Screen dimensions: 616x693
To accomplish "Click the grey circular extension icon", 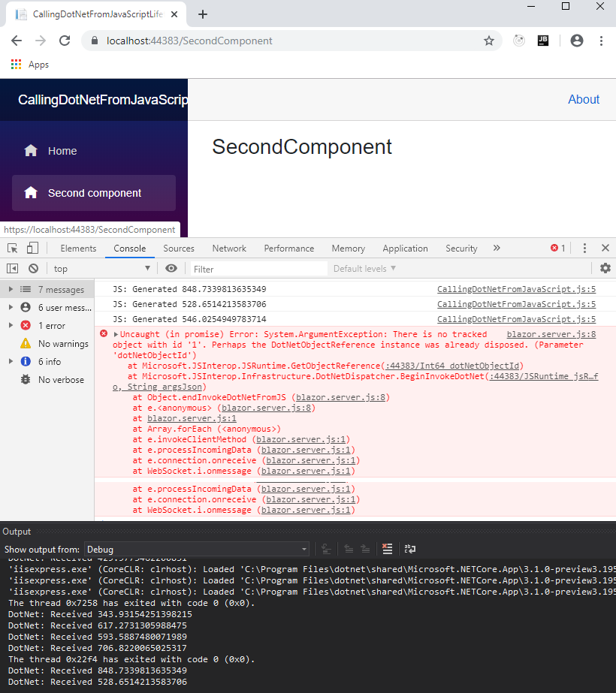I will click(x=518, y=41).
